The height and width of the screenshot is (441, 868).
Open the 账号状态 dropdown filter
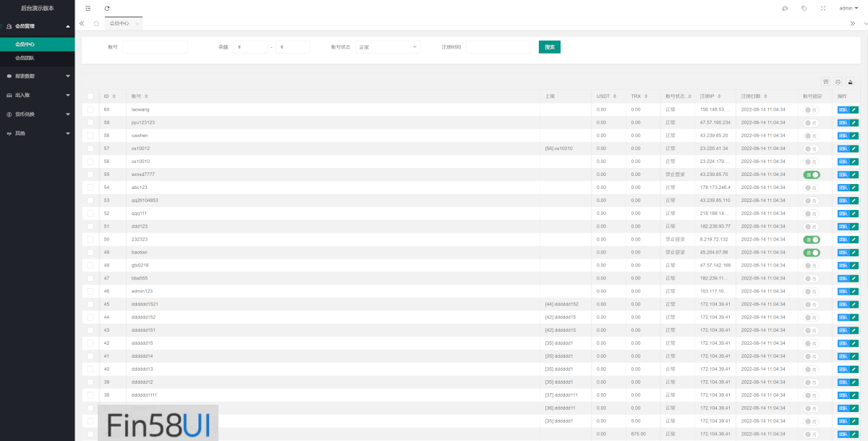point(388,47)
